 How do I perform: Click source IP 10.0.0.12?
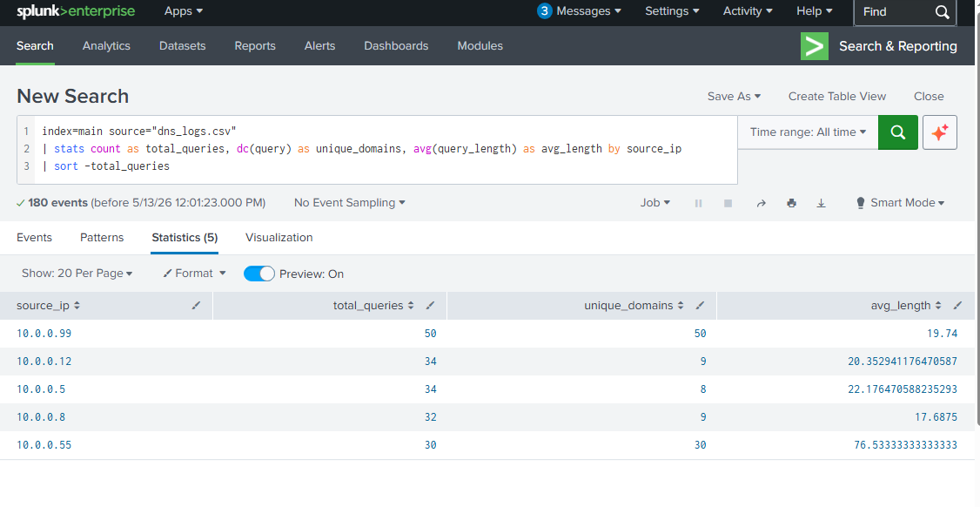[44, 362]
